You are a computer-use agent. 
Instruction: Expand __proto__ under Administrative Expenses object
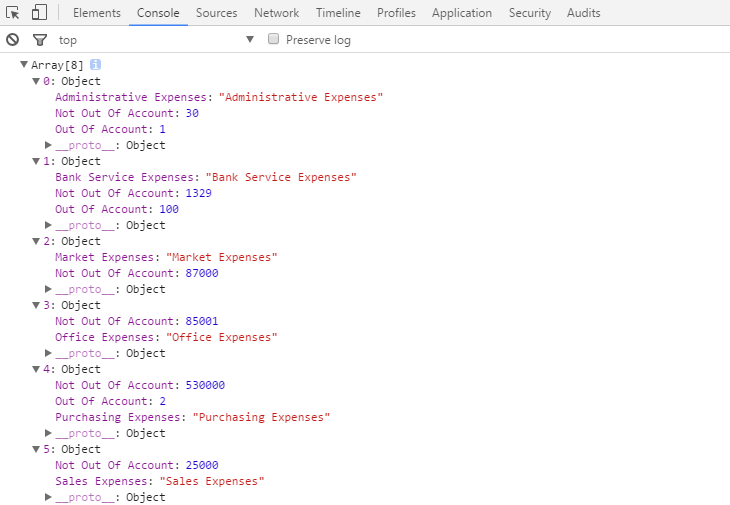[48, 145]
